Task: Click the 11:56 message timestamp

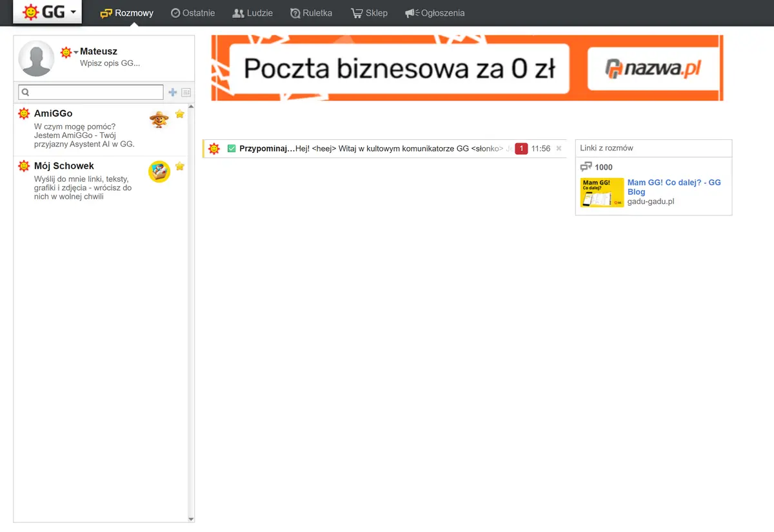Action: [541, 149]
